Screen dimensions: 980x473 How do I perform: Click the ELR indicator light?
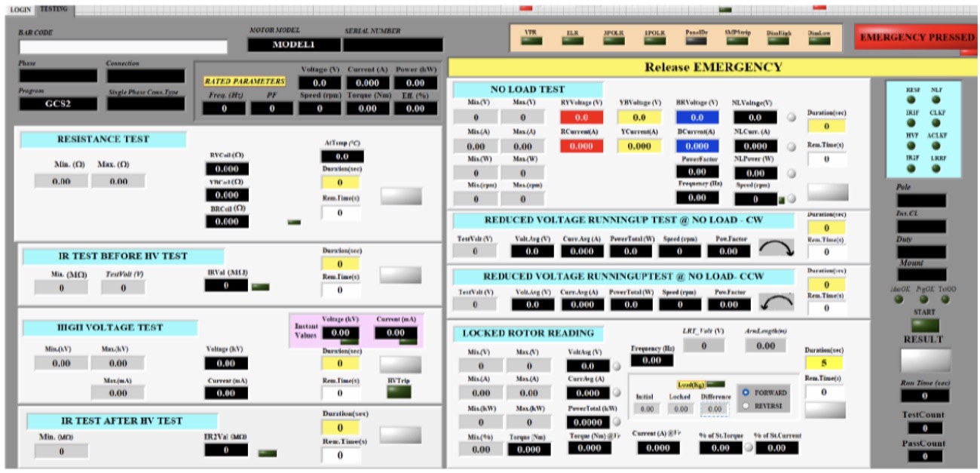click(x=572, y=41)
